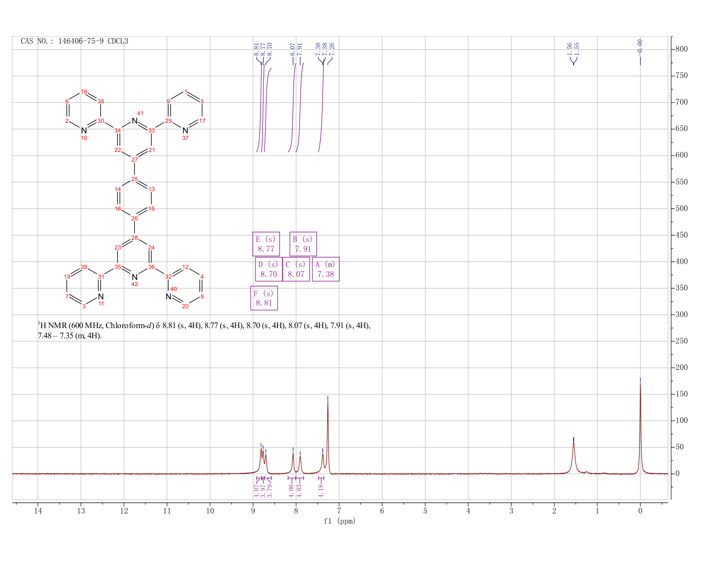Click the multiplet box B (s) 7.91
Image resolution: width=728 pixels, height=563 pixels.
pyautogui.click(x=303, y=244)
